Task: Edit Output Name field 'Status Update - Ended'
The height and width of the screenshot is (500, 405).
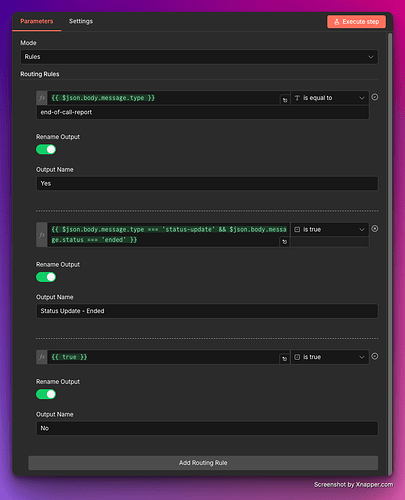Action: point(207,311)
